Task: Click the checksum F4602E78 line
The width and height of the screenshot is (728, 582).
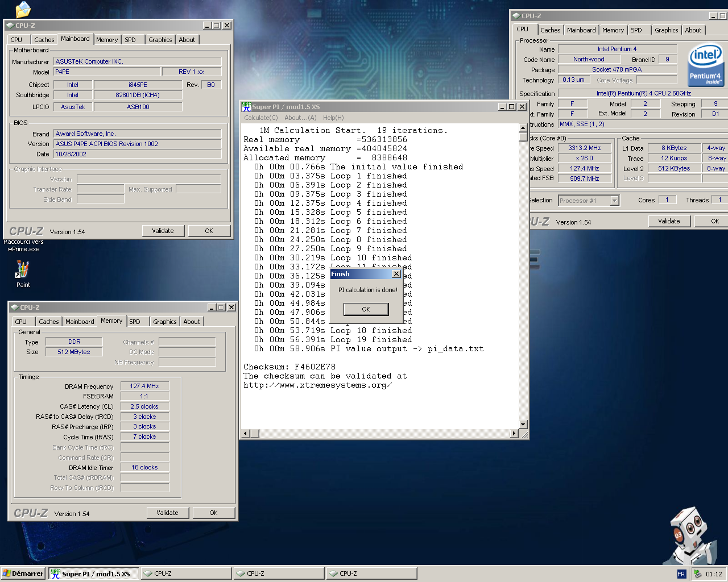Action: 289,367
